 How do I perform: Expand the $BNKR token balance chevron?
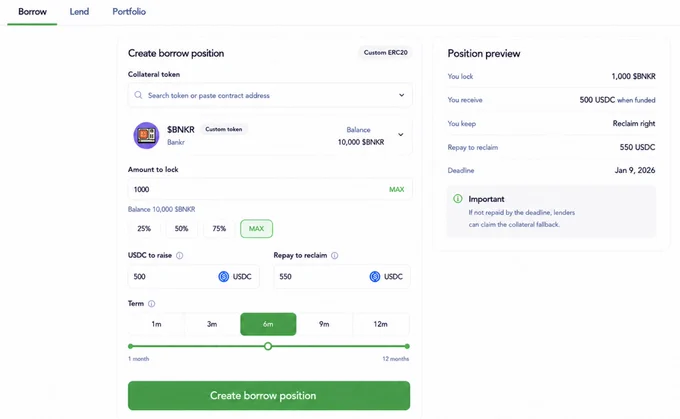coord(401,134)
